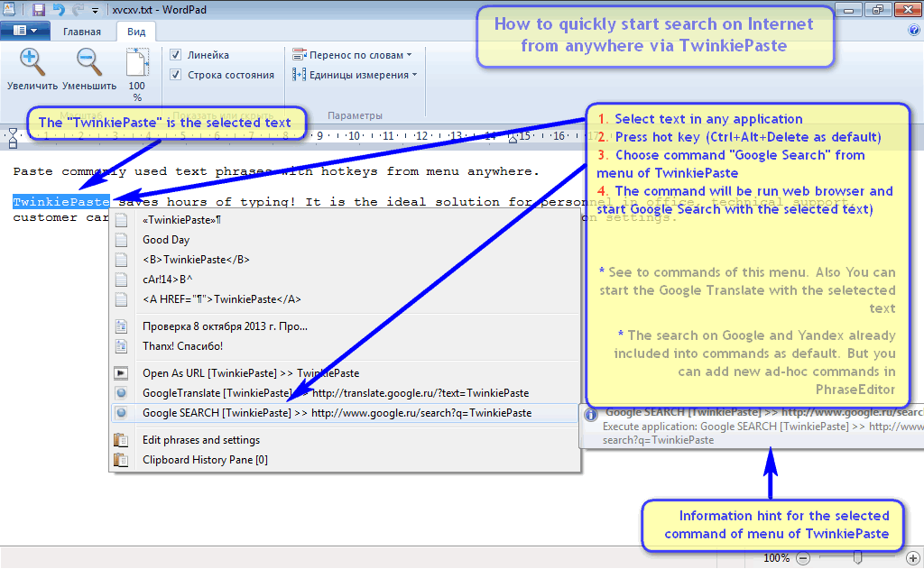Click the status bar zoom slider thumb

point(858,557)
